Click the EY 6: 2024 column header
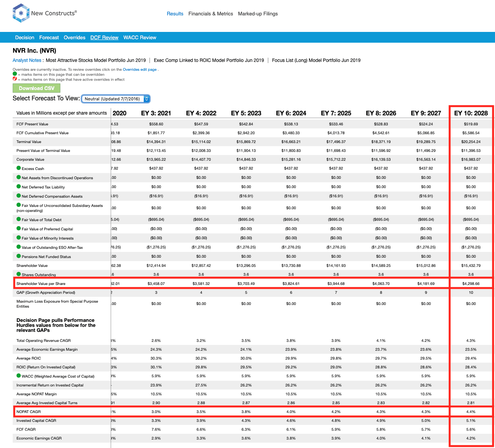The width and height of the screenshot is (495, 448). pos(291,113)
